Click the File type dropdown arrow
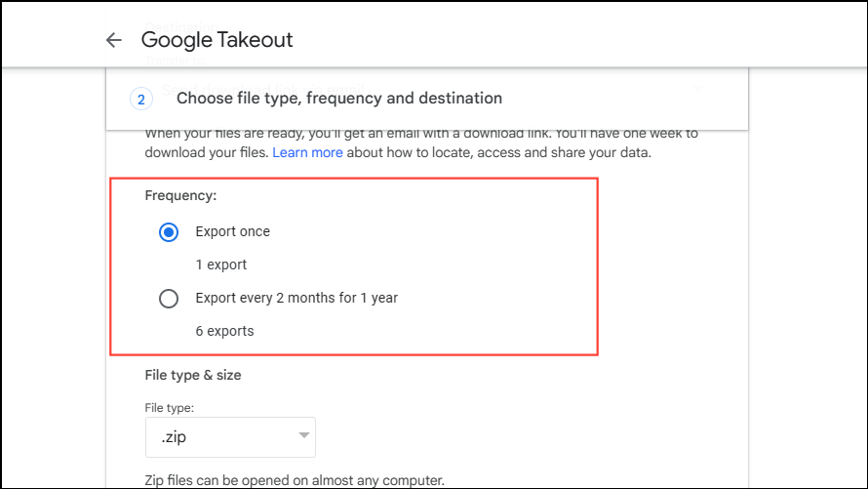Viewport: 868px width, 489px height. click(304, 435)
